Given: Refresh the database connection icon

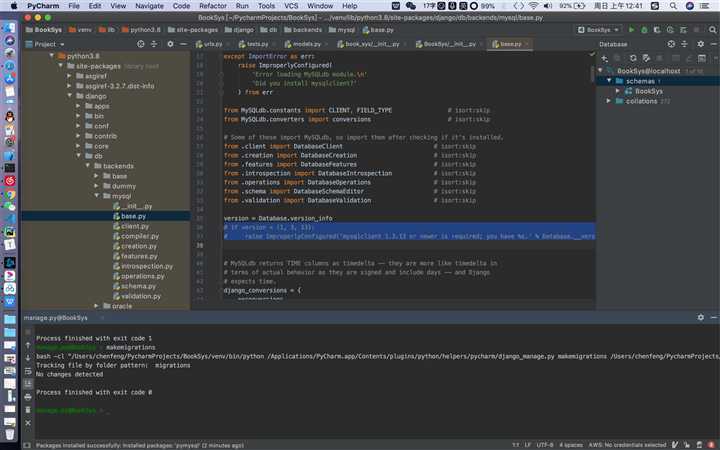Looking at the screenshot, I should 633,58.
